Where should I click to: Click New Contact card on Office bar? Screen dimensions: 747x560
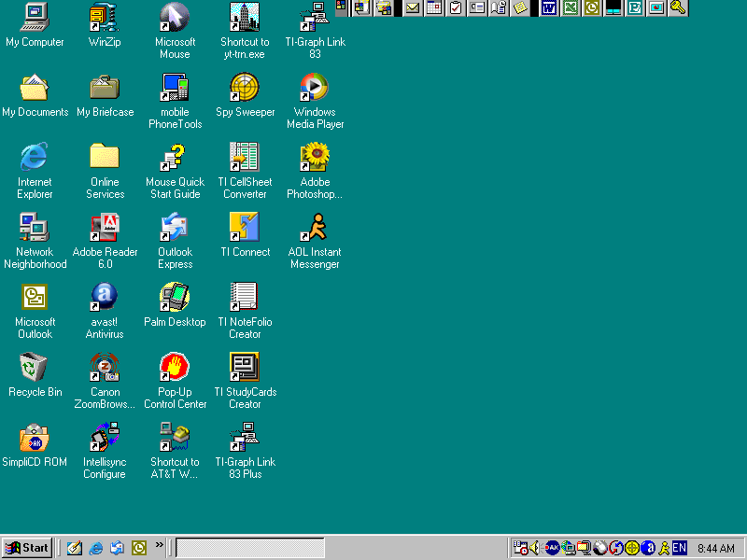pos(477,8)
